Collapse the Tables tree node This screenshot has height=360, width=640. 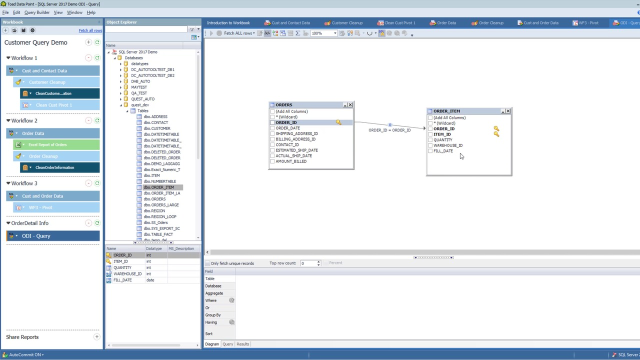[127, 111]
